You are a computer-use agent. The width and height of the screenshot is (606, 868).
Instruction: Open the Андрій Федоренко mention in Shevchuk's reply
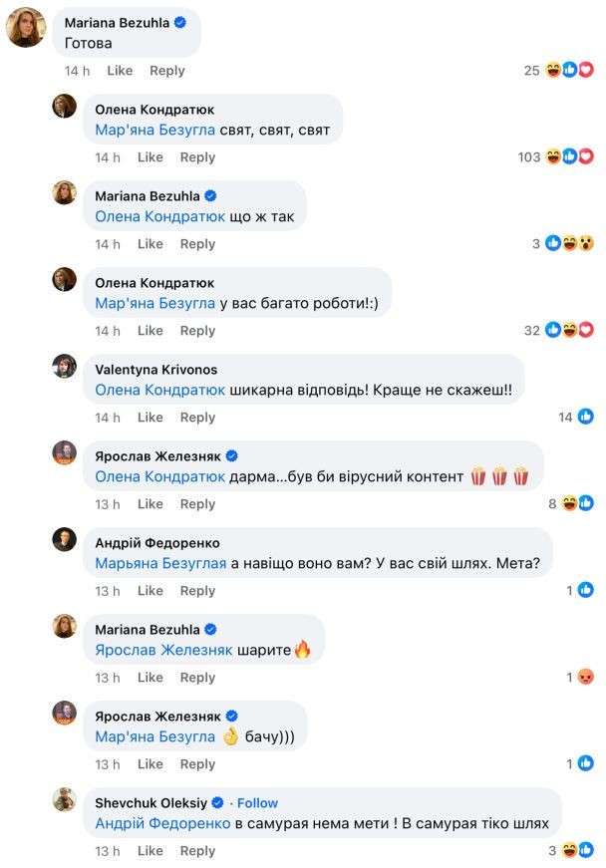162,824
